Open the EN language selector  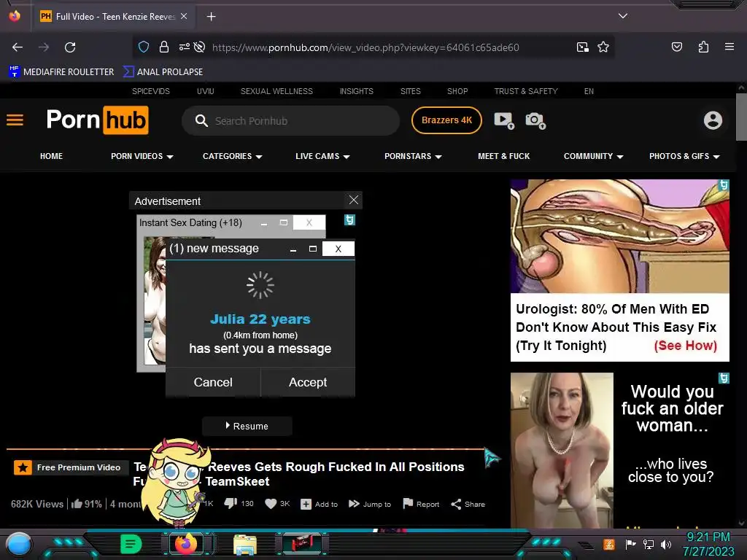589,91
